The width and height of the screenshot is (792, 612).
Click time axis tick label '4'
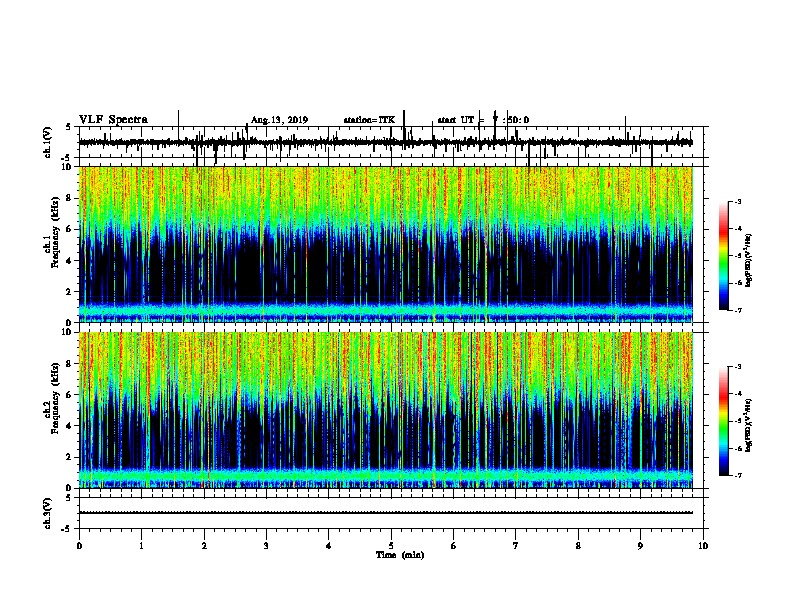(x=328, y=546)
